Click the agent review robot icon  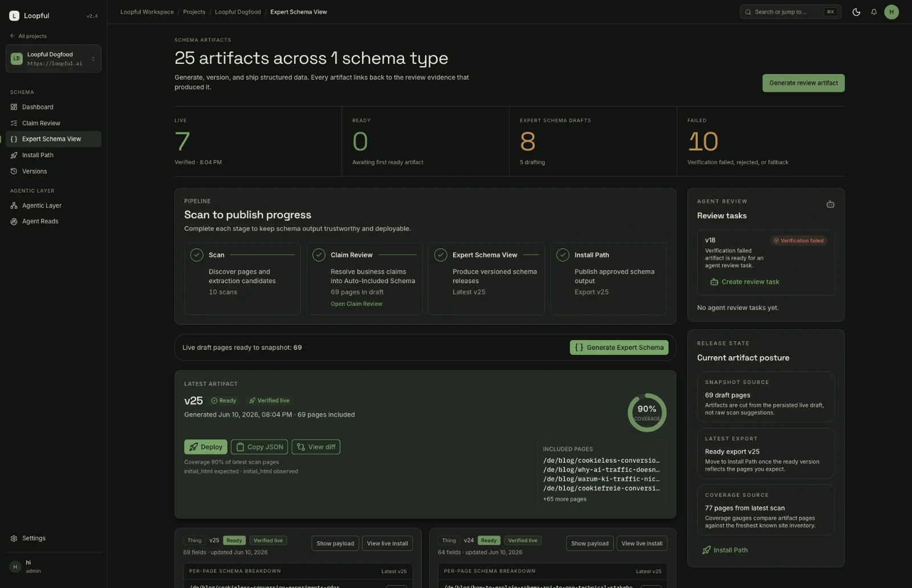(x=830, y=204)
